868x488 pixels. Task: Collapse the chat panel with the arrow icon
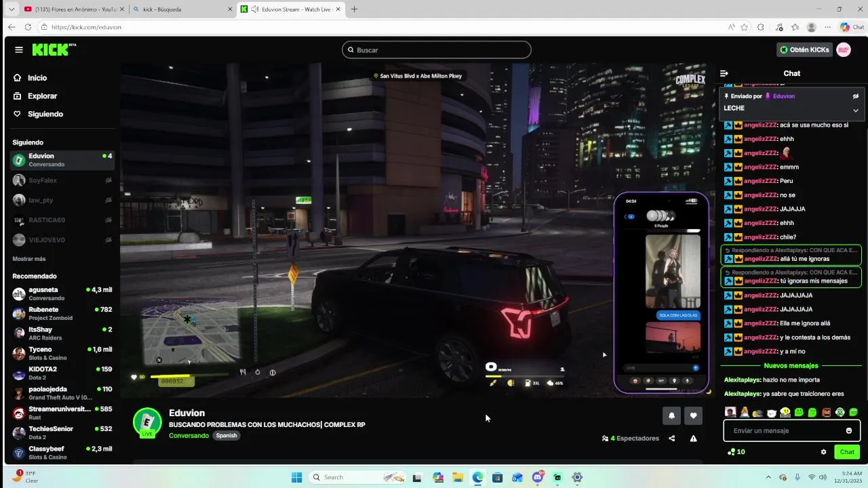coord(724,73)
